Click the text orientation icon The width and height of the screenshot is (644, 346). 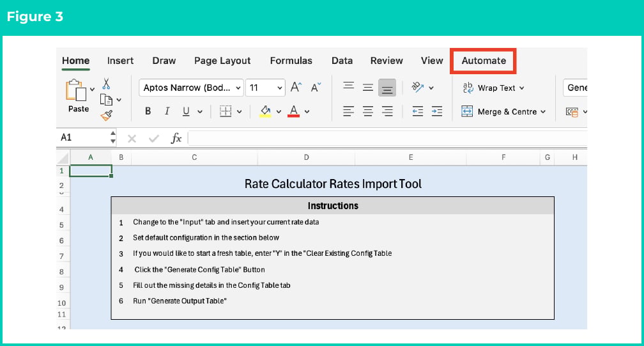pos(417,87)
